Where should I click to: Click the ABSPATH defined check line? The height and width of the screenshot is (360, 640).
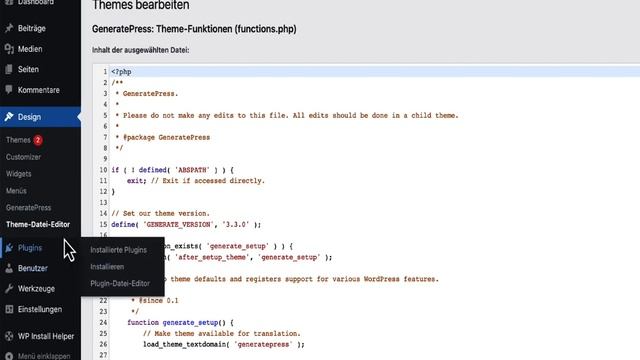click(173, 170)
